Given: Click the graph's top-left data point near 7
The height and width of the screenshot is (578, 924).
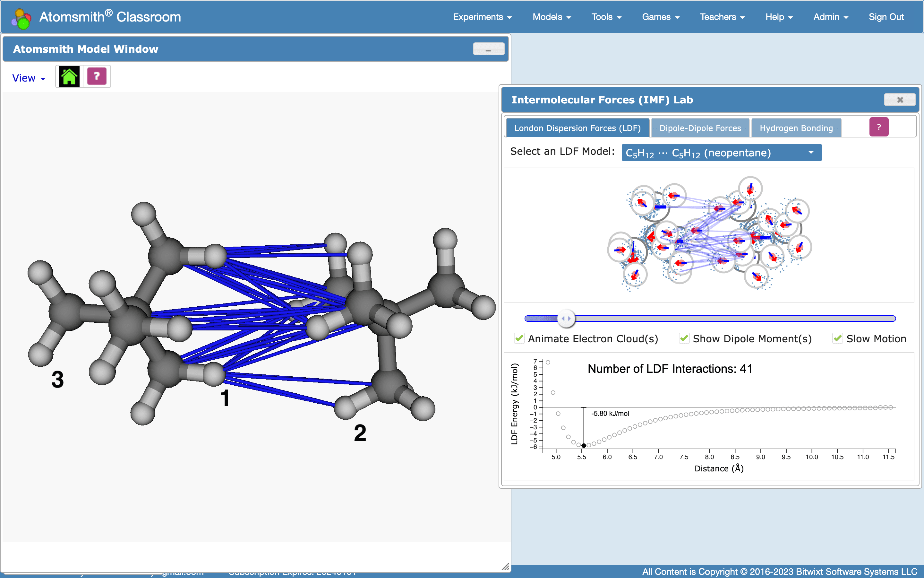Looking at the screenshot, I should coord(548,362).
